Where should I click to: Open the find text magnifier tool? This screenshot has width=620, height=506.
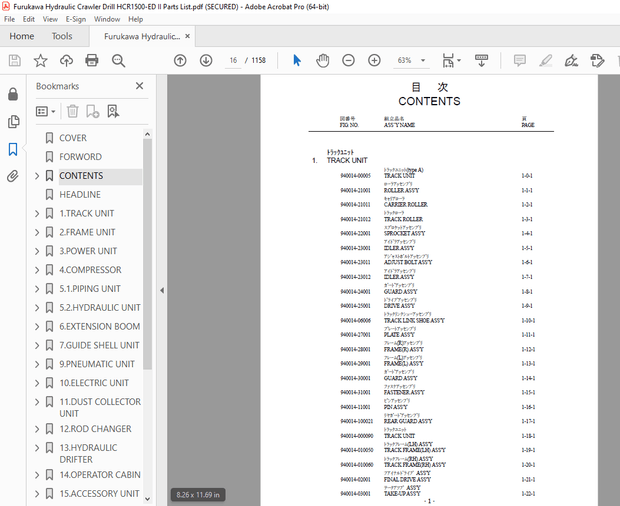118,60
